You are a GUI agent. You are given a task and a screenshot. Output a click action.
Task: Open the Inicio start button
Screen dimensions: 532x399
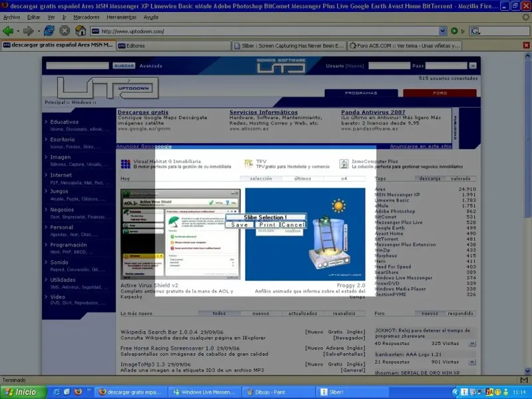[x=23, y=392]
